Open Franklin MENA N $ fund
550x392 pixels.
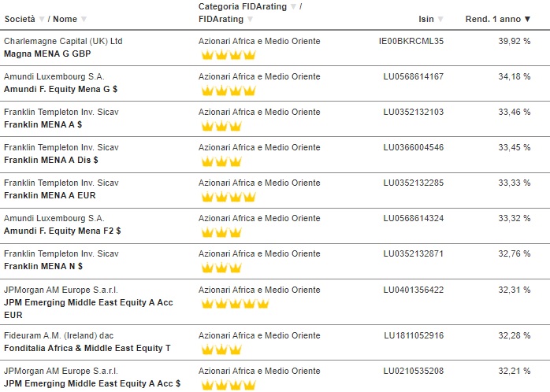pos(43,266)
